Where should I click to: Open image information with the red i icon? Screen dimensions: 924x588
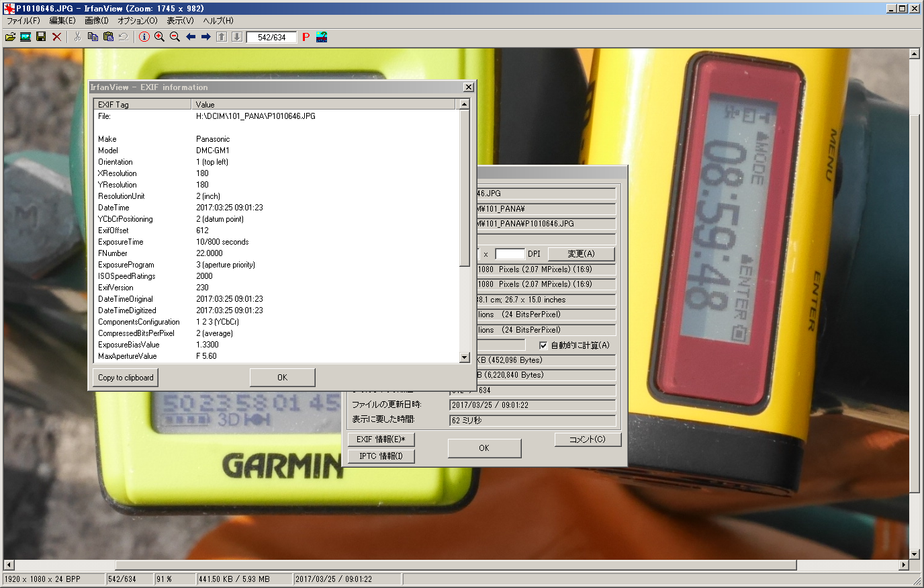click(x=144, y=37)
